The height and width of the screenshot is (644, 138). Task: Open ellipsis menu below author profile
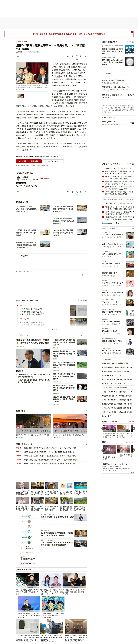pyautogui.click(x=85, y=191)
